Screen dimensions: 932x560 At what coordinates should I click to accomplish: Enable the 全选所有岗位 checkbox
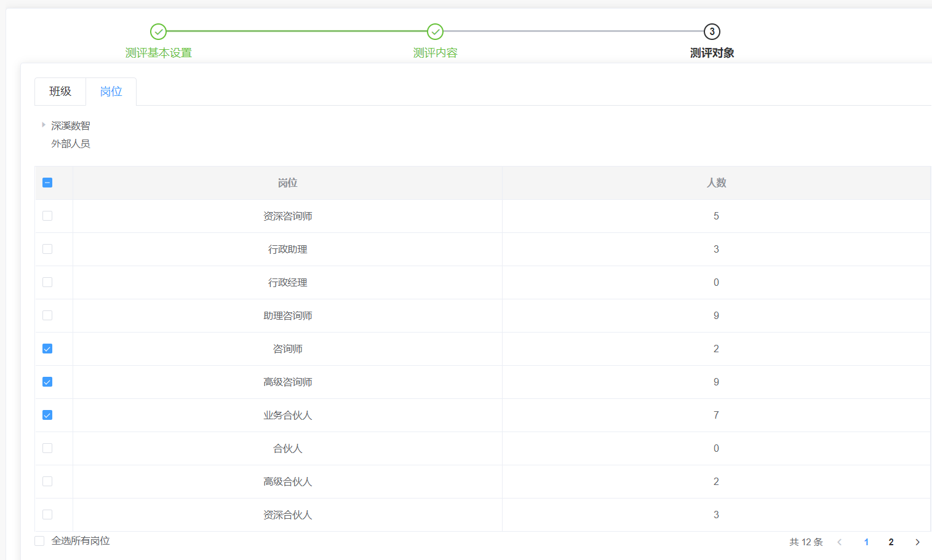40,541
